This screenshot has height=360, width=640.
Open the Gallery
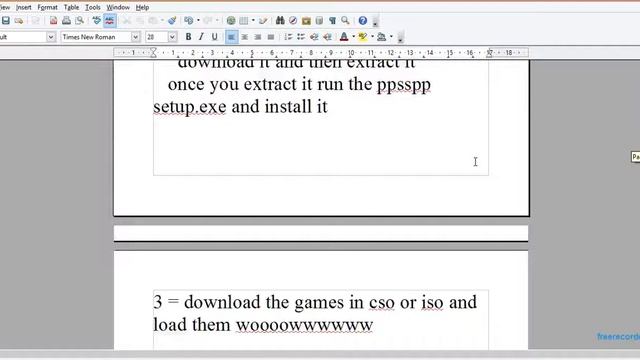306,20
